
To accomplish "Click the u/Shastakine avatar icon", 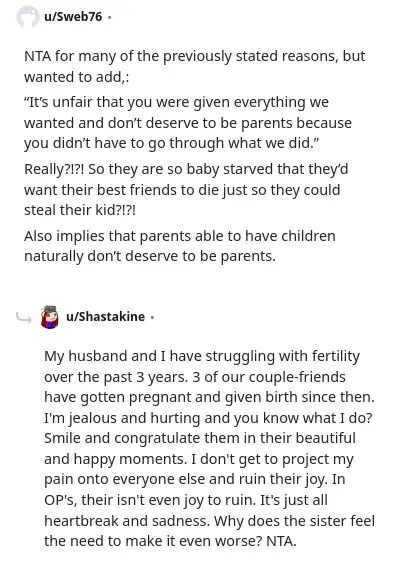I will point(49,317).
